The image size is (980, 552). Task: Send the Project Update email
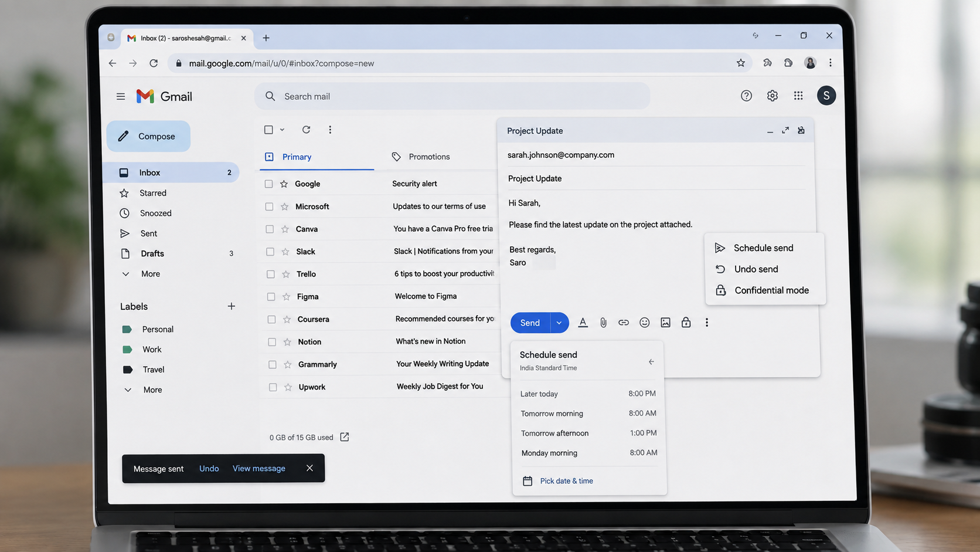pos(530,323)
